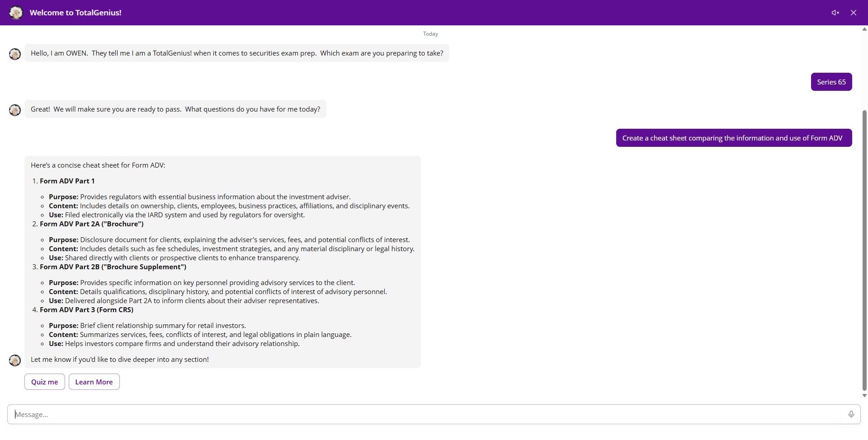Click 'Helps investors compare firms' line
Image resolution: width=868 pixels, height=440 pixels.
click(x=174, y=343)
